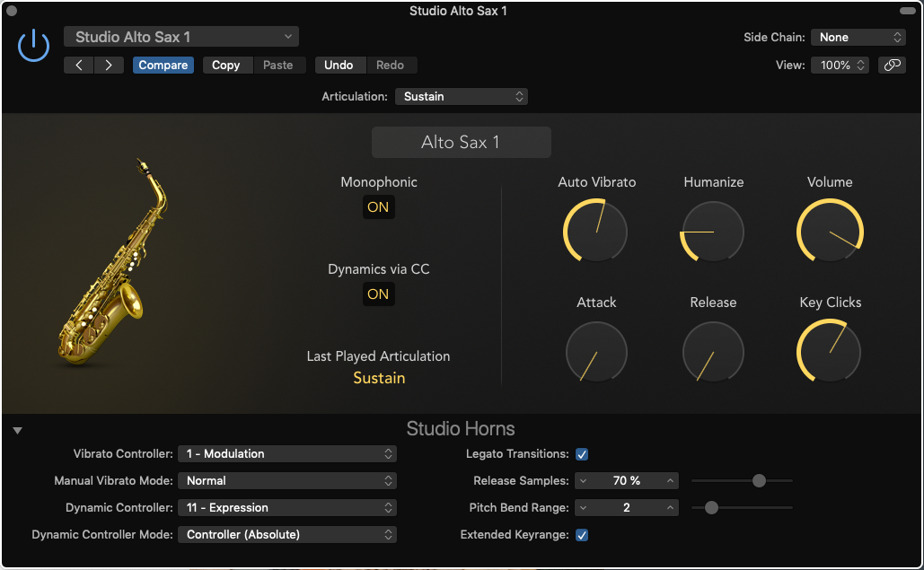Viewport: 924px width, 570px height.
Task: Toggle Dynamics via CC ON switch
Action: click(x=378, y=294)
